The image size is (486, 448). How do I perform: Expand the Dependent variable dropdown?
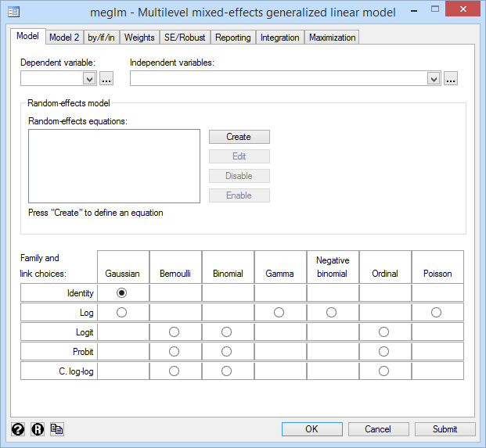click(88, 78)
